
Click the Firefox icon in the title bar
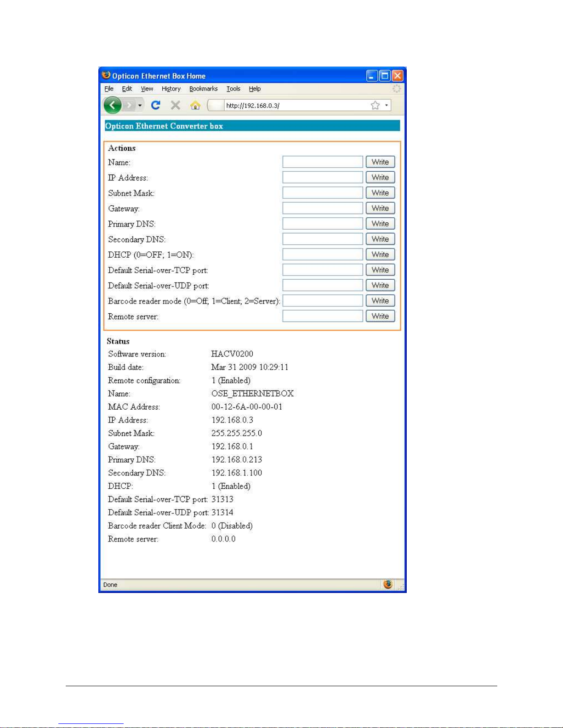[x=106, y=75]
